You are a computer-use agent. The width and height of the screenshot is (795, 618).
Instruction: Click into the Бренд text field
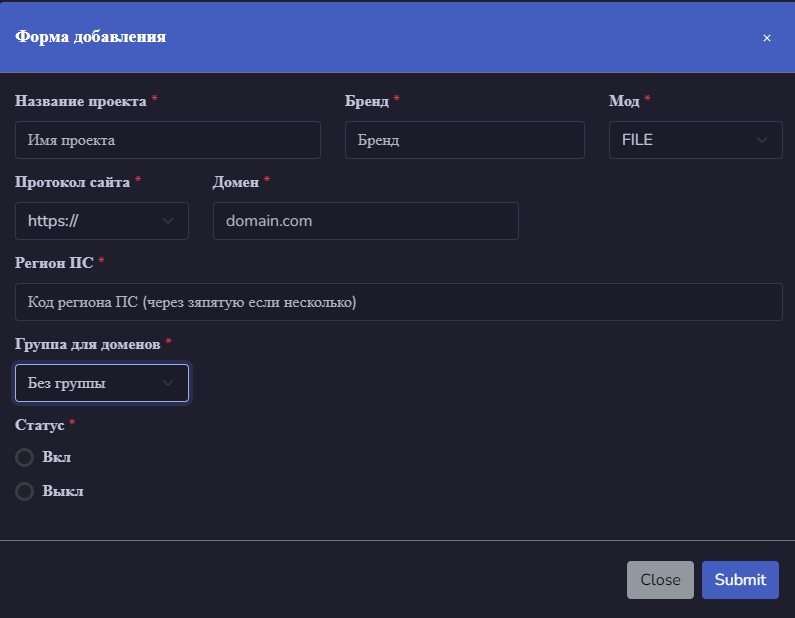pyautogui.click(x=464, y=140)
